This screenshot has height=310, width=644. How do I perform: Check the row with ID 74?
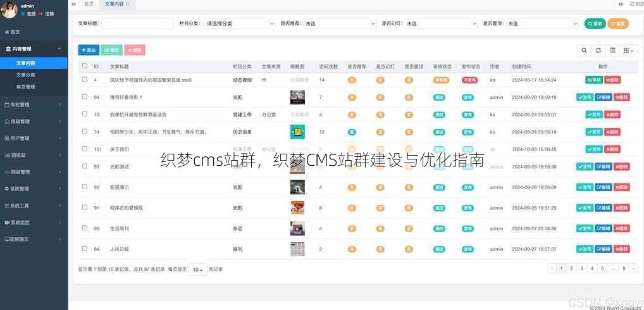coord(85,131)
